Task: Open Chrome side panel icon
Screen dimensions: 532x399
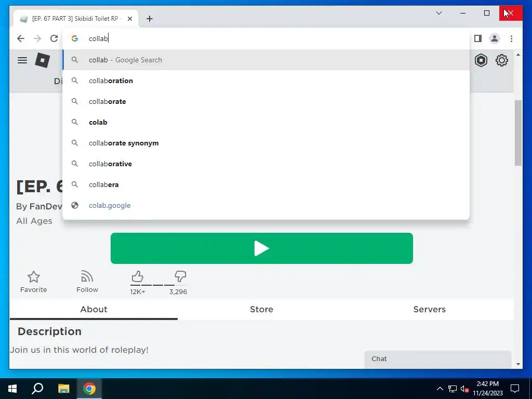Action: point(478,38)
